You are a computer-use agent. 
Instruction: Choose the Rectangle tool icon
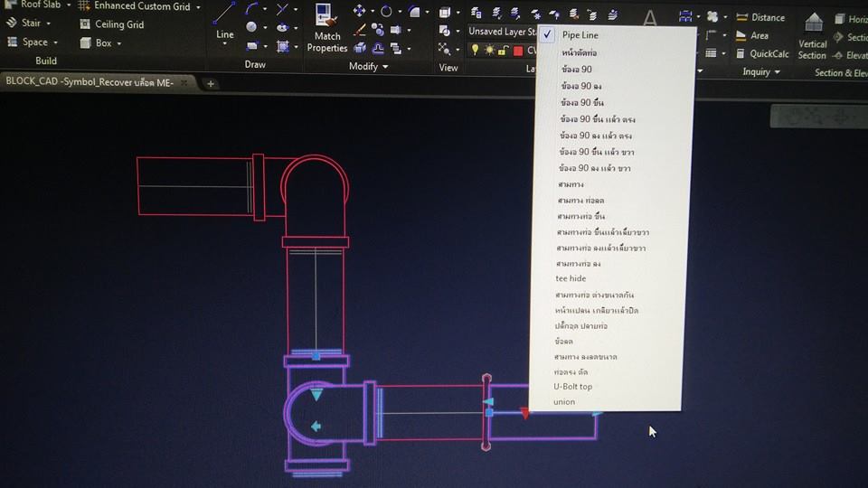pos(252,45)
